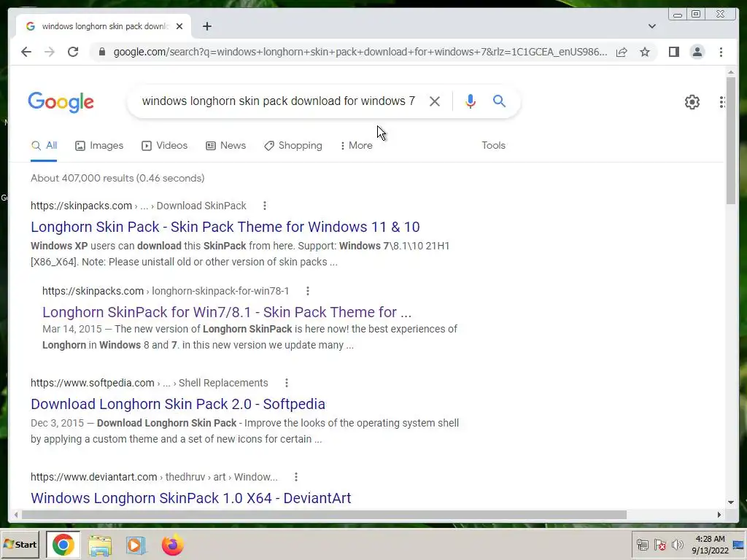Switch to the Images results tab

(x=99, y=146)
